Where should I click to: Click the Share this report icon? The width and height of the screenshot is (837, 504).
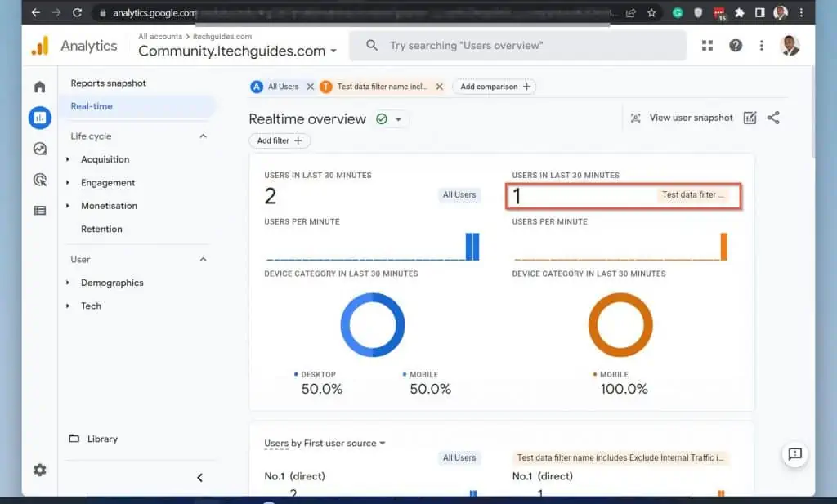pos(773,118)
